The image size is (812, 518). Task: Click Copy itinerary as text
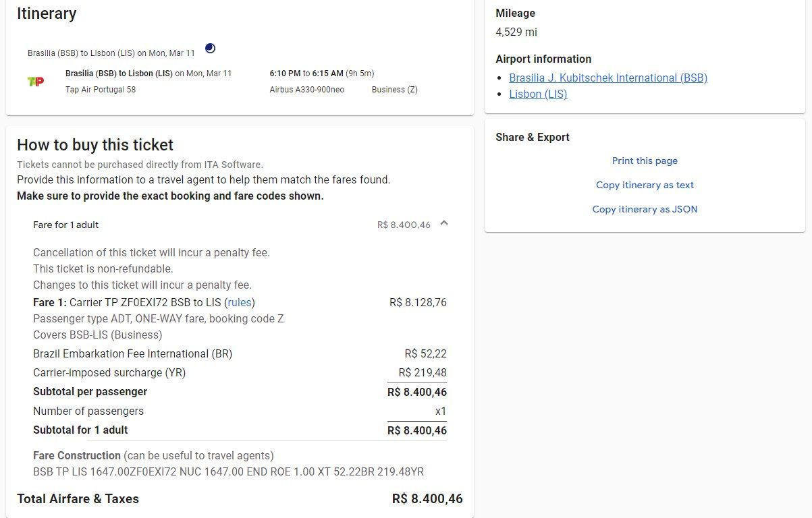tap(645, 185)
